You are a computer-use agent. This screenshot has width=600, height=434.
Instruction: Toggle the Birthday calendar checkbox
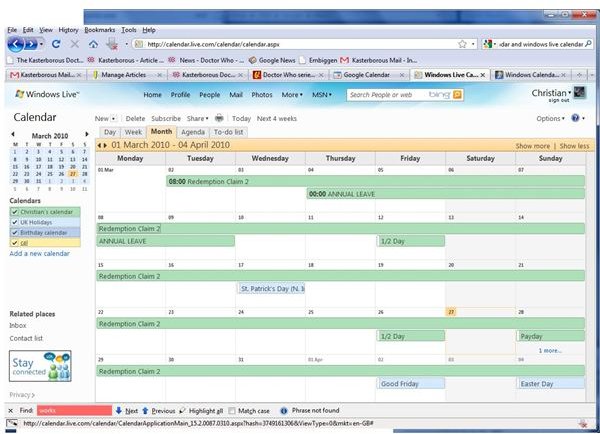point(15,232)
